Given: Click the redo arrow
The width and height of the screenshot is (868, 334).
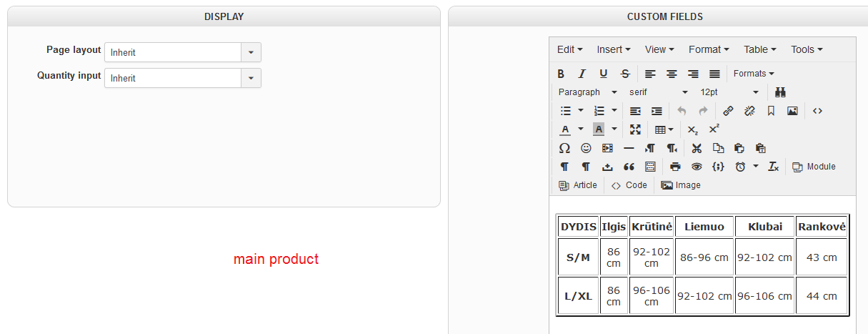Looking at the screenshot, I should tap(703, 111).
